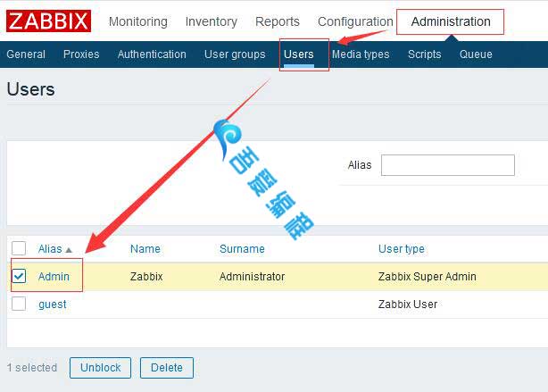This screenshot has height=392, width=548.
Task: Click the 'Zabbix User' cell
Action: (x=408, y=304)
